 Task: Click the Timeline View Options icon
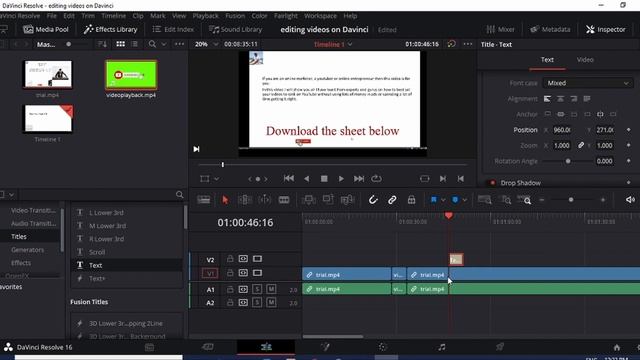point(203,200)
